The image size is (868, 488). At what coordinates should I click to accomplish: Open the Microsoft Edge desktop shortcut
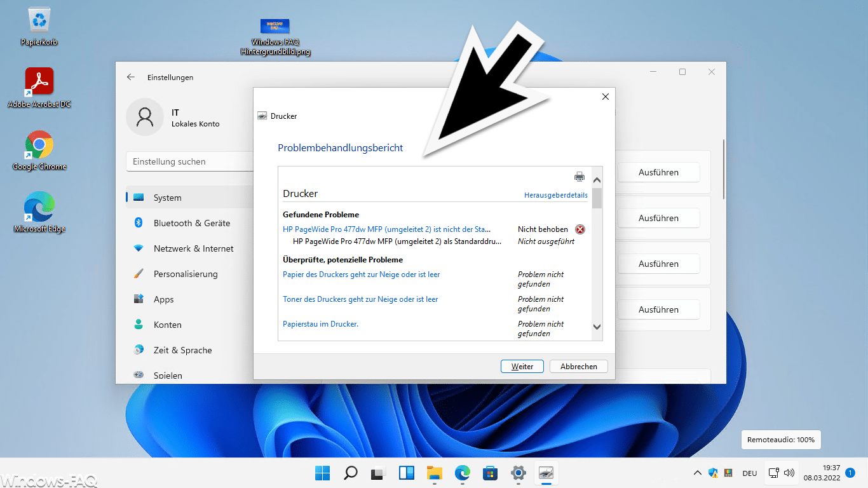[39, 212]
